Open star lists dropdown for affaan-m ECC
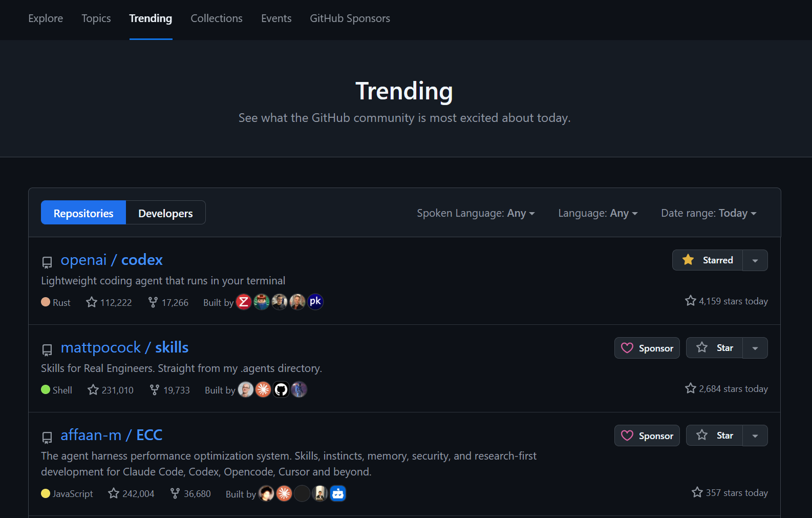 [755, 436]
